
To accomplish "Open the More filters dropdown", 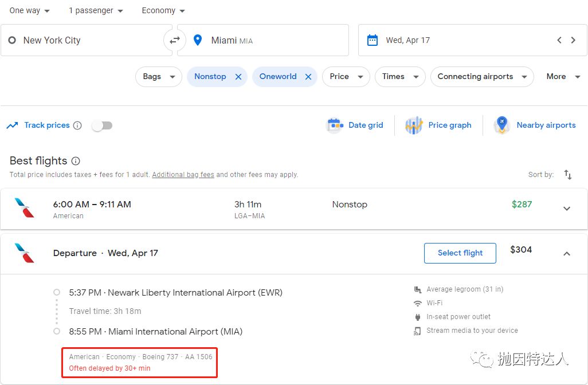I will pos(563,77).
